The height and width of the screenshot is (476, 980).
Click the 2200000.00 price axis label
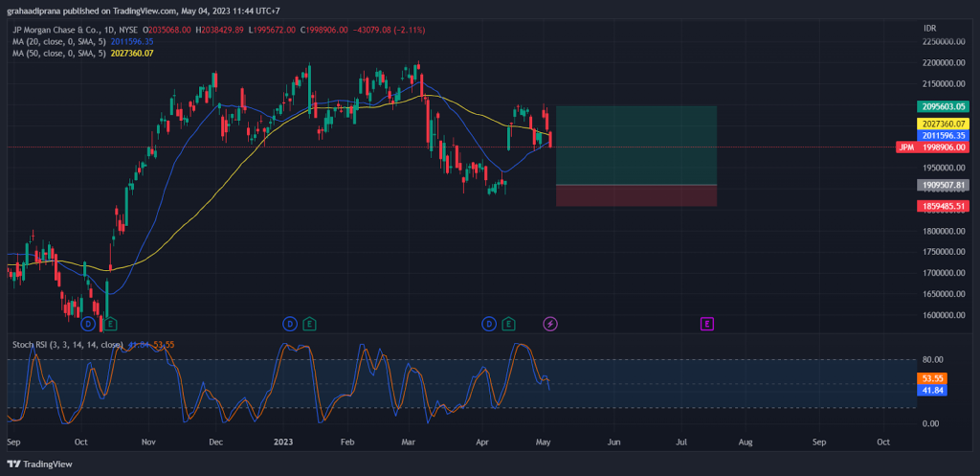[944, 63]
